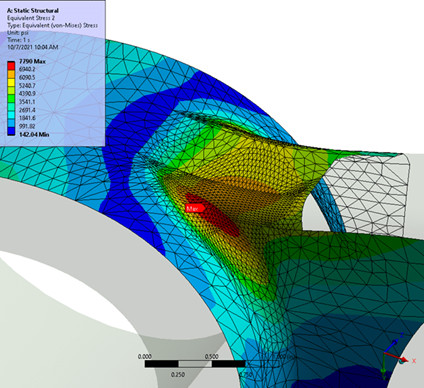Select the yellow legend color band

coord(11,82)
